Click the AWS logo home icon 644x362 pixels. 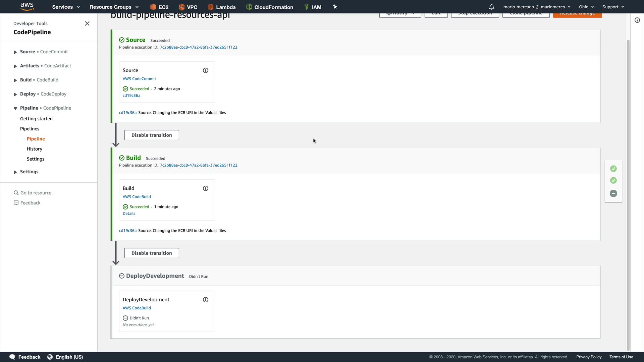(x=27, y=6)
